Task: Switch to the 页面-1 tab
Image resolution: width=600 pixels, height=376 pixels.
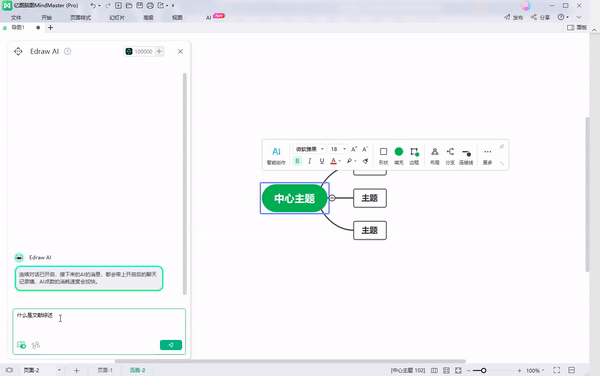Action: (x=105, y=370)
